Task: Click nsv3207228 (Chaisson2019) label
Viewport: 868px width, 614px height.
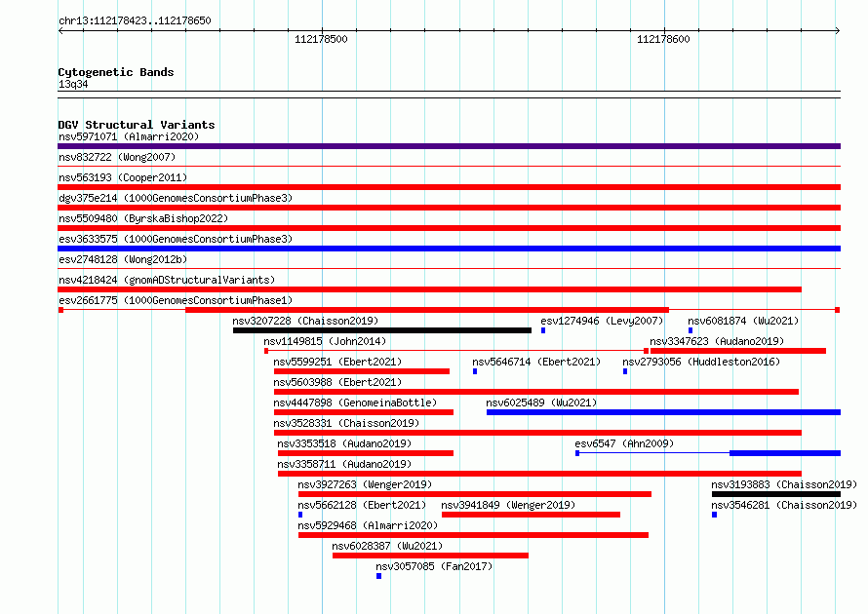Action: coord(305,321)
